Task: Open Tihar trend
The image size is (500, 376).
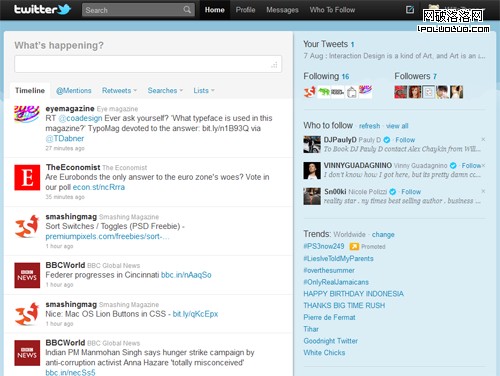Action: pos(311,329)
